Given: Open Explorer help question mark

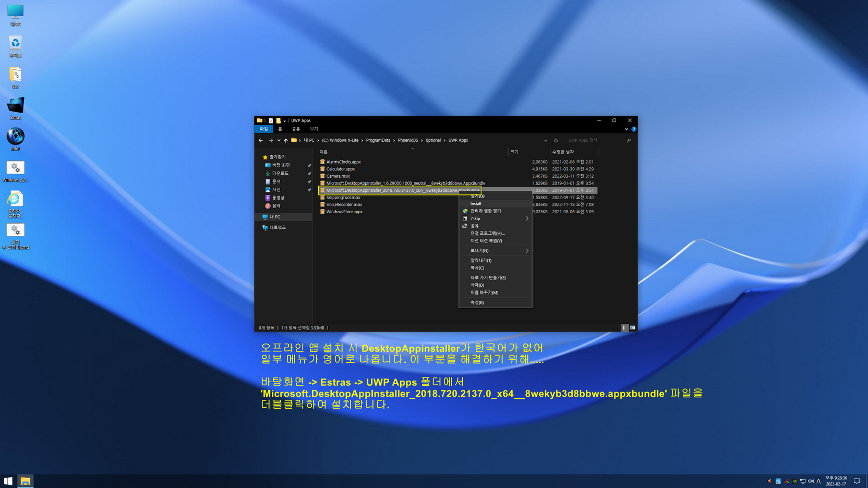Looking at the screenshot, I should (x=634, y=129).
